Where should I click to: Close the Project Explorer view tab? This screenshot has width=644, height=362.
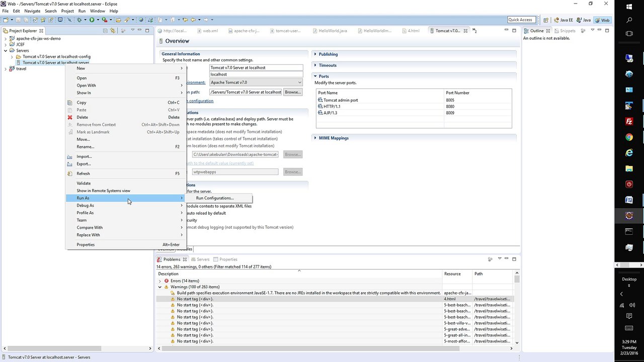point(41,31)
